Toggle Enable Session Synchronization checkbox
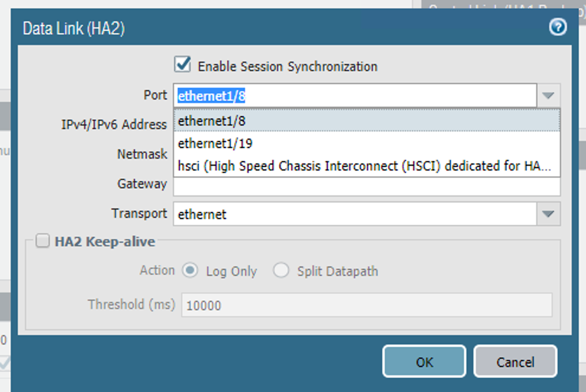This screenshot has width=586, height=392. 183,65
